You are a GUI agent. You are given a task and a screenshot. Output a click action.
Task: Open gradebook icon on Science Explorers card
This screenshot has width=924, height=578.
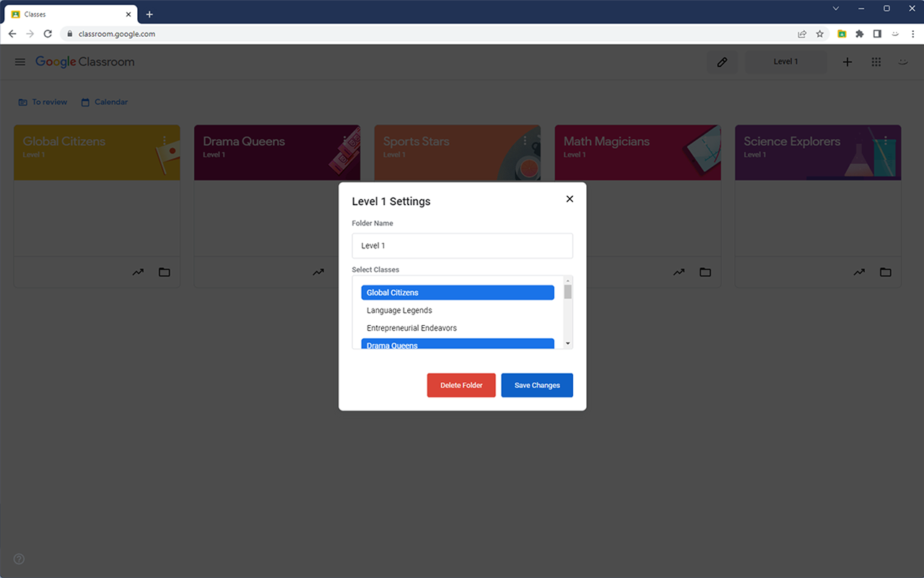click(x=859, y=272)
